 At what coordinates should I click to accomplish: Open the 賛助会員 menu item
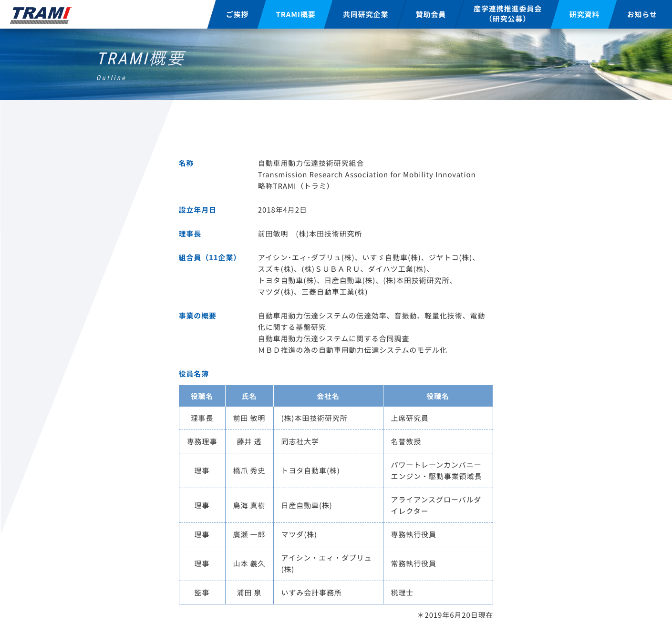(x=430, y=14)
